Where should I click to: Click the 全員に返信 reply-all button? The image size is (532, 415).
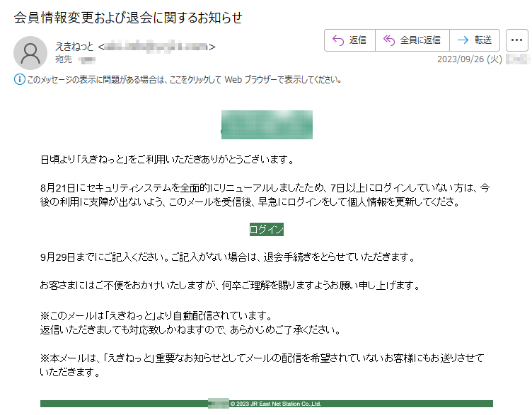[x=412, y=40]
